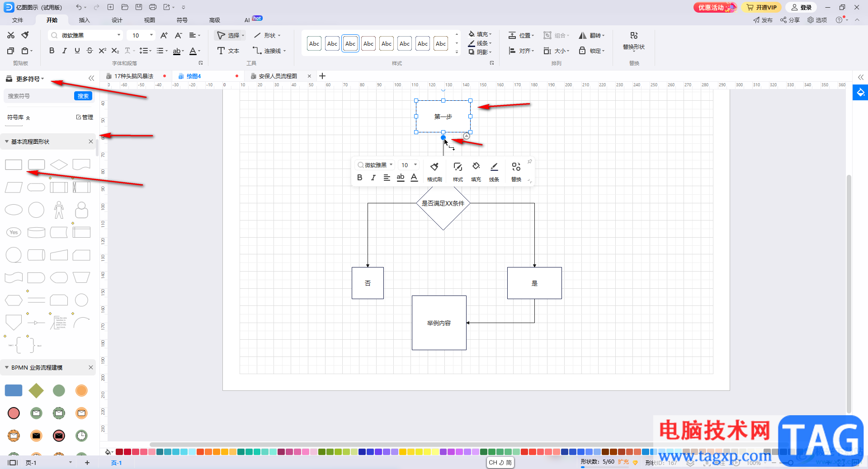Pick the first dark red color swatch

tap(119, 452)
